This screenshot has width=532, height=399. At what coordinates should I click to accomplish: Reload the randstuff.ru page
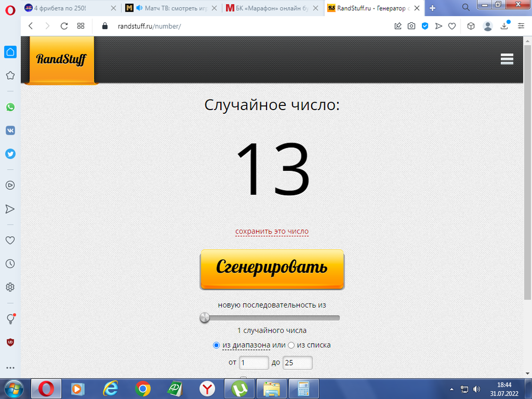pos(64,26)
